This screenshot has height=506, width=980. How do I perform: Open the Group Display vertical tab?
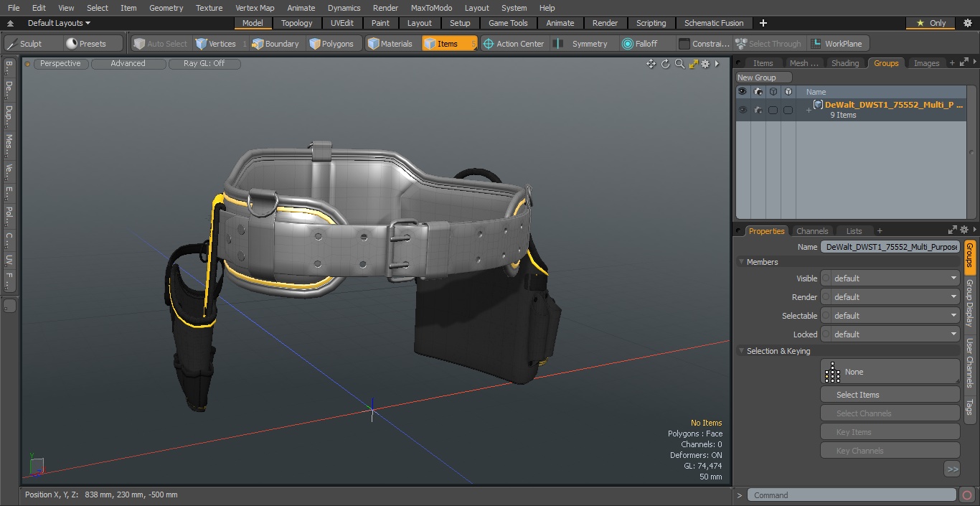tap(969, 304)
